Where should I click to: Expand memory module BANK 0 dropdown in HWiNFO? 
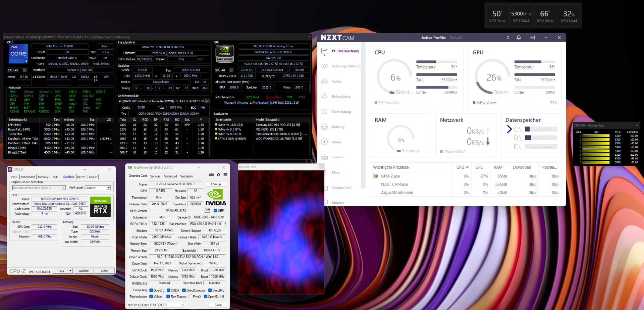tap(207, 101)
